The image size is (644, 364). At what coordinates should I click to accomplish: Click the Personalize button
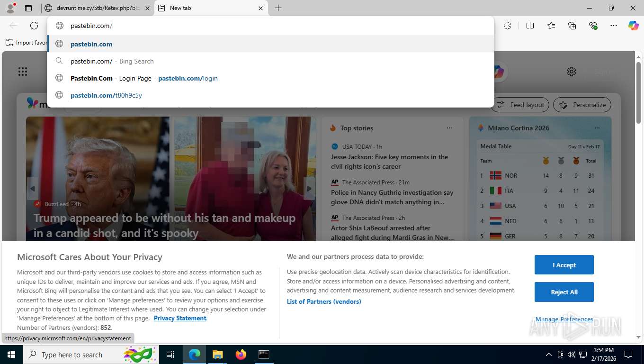tap(582, 105)
